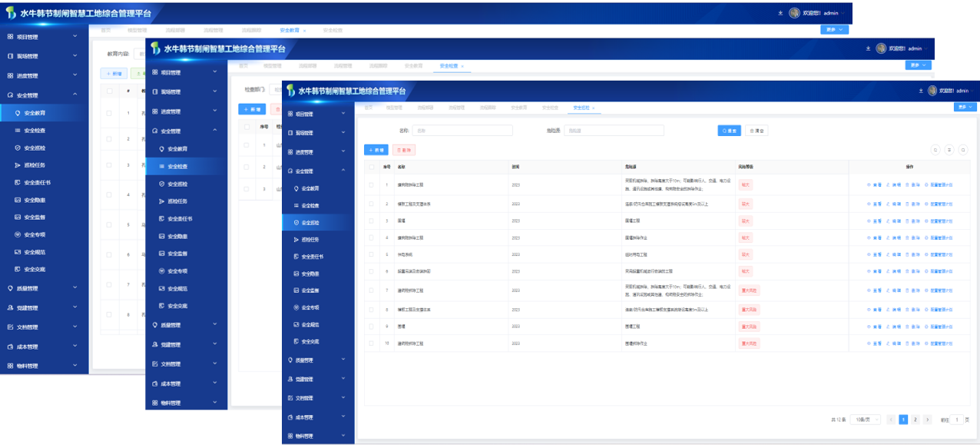Click the 查看 eye icon in row 1

[869, 184]
